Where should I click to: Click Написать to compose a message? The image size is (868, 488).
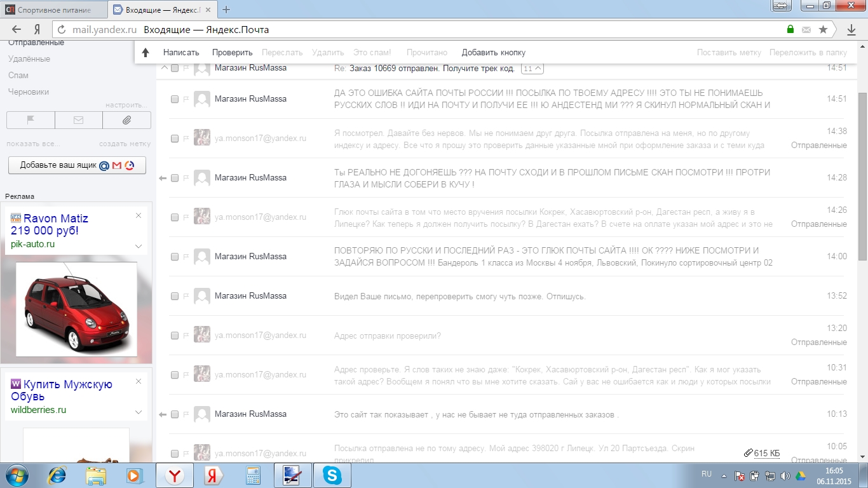pyautogui.click(x=181, y=53)
